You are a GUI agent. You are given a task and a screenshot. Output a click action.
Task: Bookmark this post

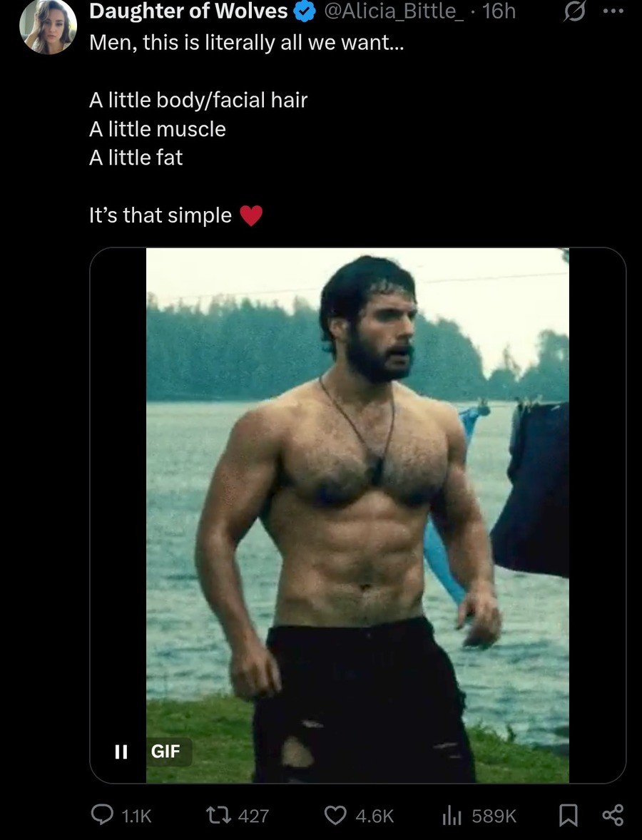tap(568, 815)
